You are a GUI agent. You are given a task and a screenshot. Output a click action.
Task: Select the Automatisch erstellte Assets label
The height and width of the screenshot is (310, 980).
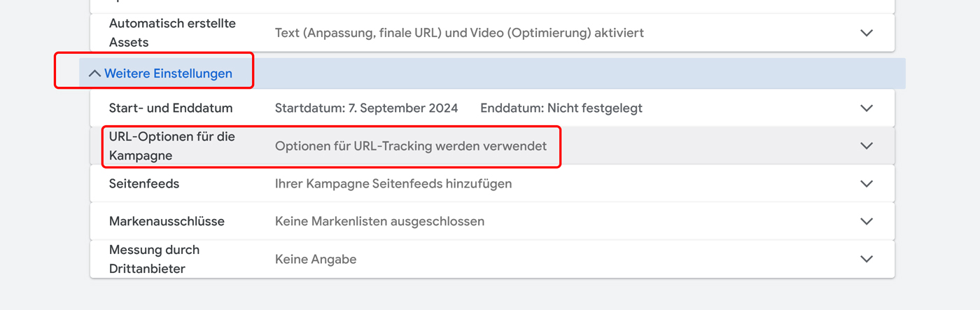tap(172, 33)
